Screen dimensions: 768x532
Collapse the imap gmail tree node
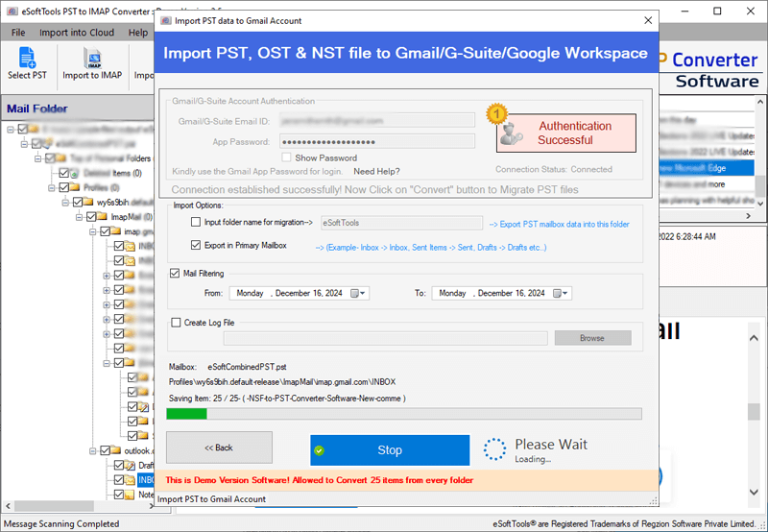point(92,231)
